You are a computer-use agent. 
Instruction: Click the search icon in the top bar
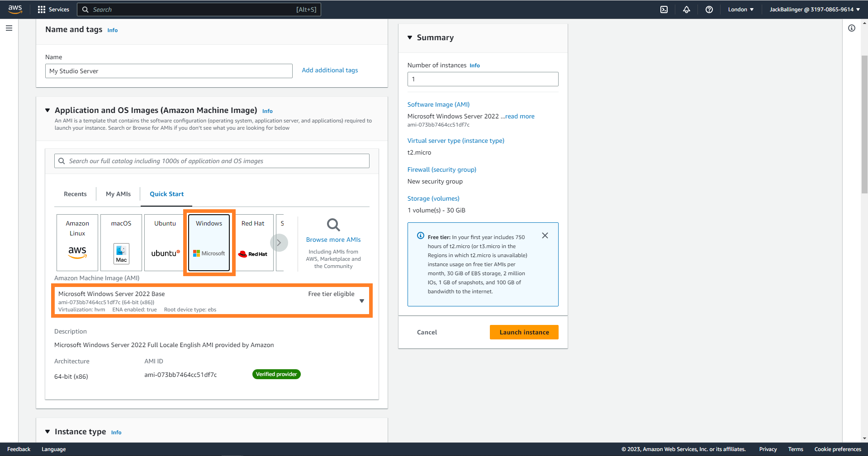85,9
